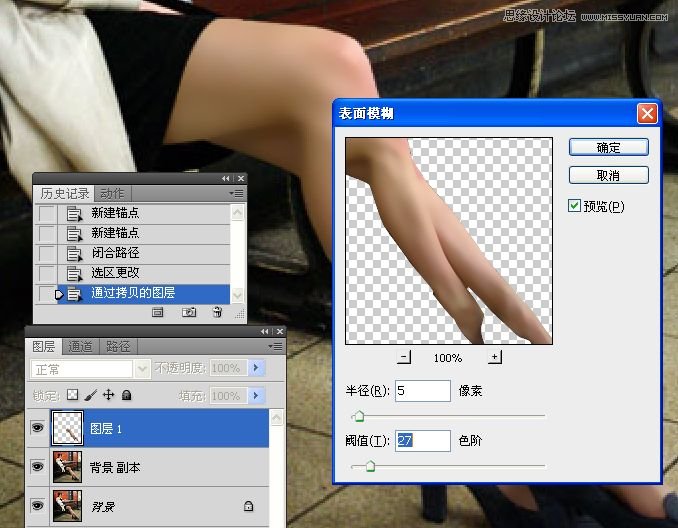Click the document icon of 选区更改 state
This screenshot has height=528, width=678.
[x=74, y=273]
